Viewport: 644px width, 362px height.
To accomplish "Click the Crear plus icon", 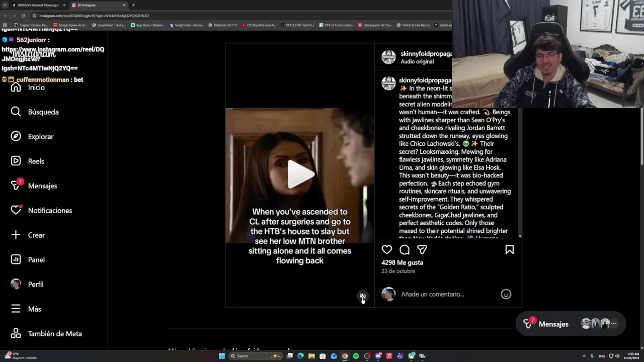I will [16, 235].
